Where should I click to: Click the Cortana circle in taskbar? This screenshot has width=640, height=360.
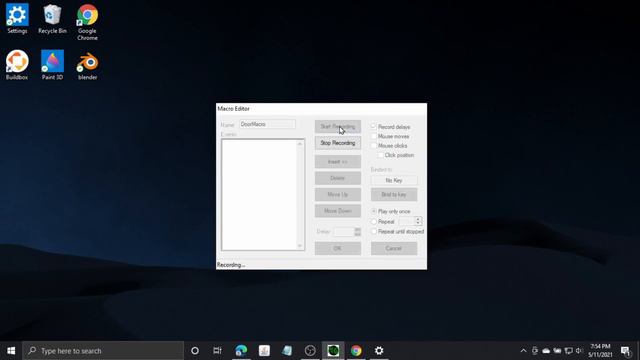pos(195,351)
